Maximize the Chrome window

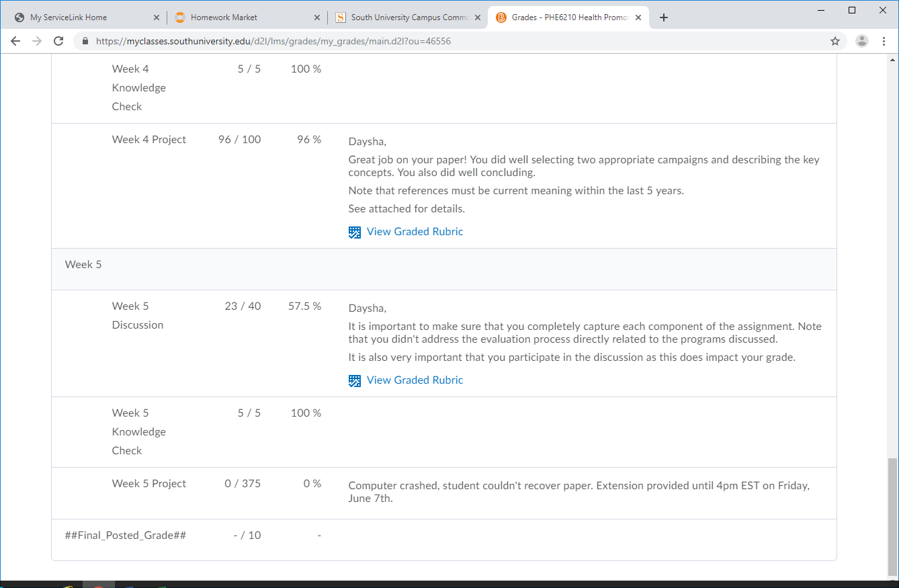(852, 10)
